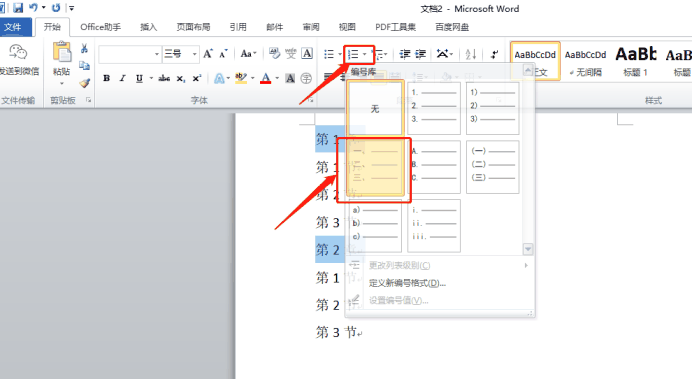Shrink the font size
The width and height of the screenshot is (692, 379).
(223, 54)
